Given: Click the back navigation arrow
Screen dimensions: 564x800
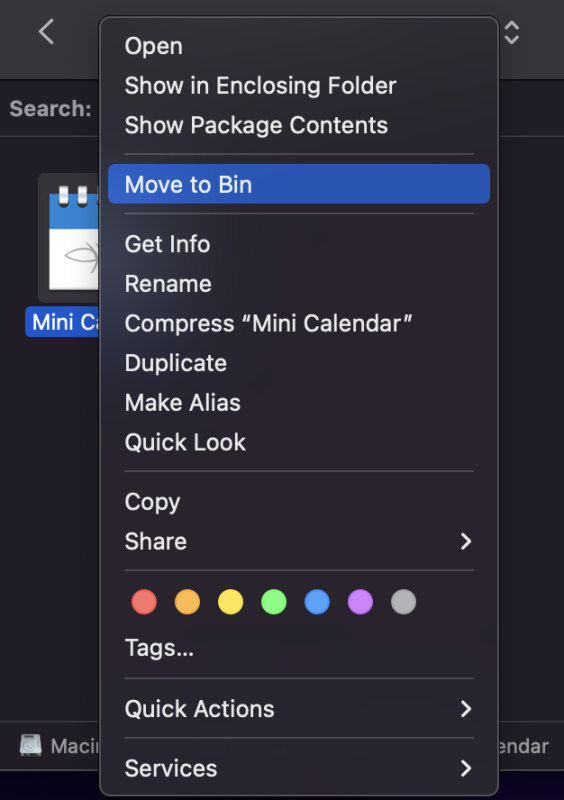Looking at the screenshot, I should click(46, 32).
